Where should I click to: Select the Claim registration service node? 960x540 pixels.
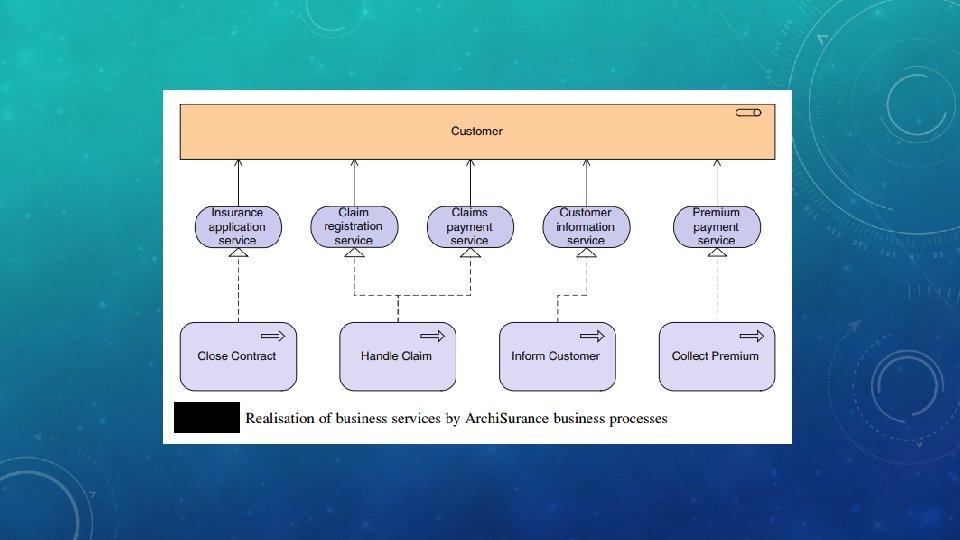click(354, 227)
